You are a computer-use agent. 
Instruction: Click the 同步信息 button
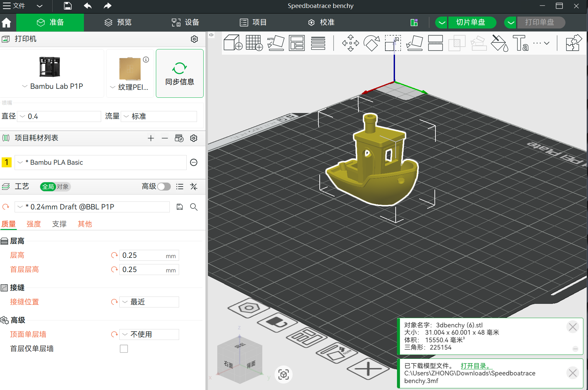click(x=180, y=73)
